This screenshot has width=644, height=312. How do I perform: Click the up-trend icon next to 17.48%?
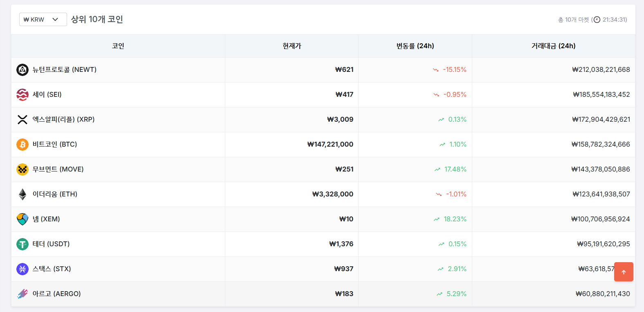pos(438,169)
